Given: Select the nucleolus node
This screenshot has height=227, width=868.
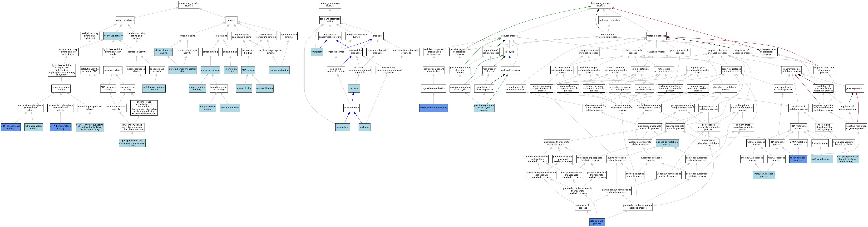Looking at the screenshot, I should (365, 127).
